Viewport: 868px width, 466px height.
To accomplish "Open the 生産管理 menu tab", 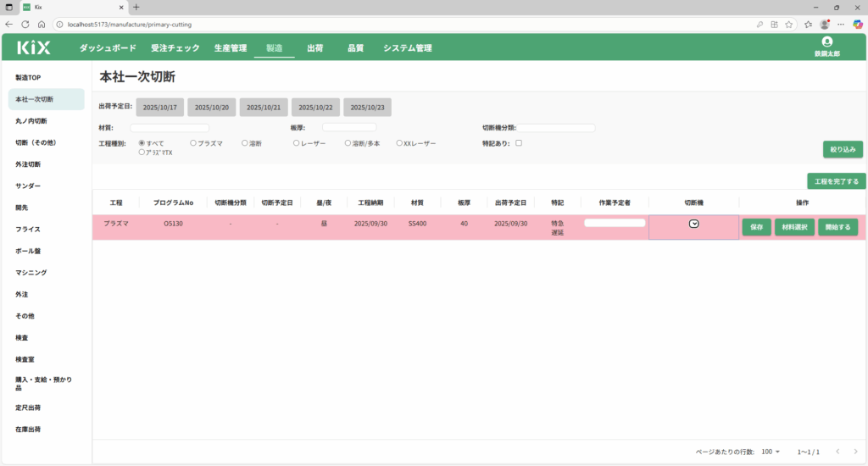I will tap(230, 48).
